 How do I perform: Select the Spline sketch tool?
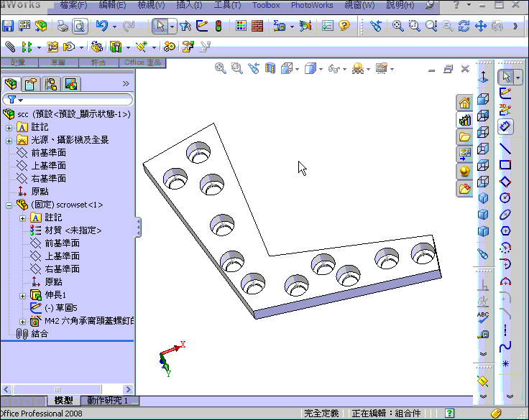pos(505,346)
